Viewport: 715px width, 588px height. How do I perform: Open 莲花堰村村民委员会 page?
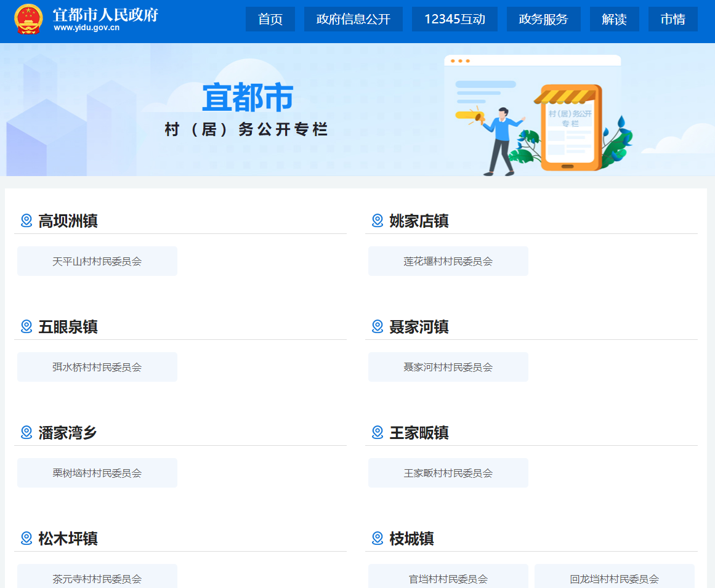tap(448, 261)
